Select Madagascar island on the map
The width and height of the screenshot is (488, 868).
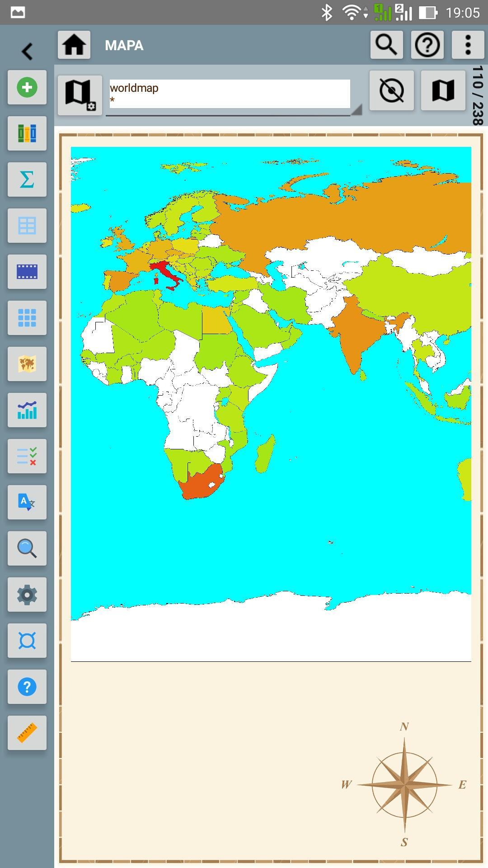(265, 454)
